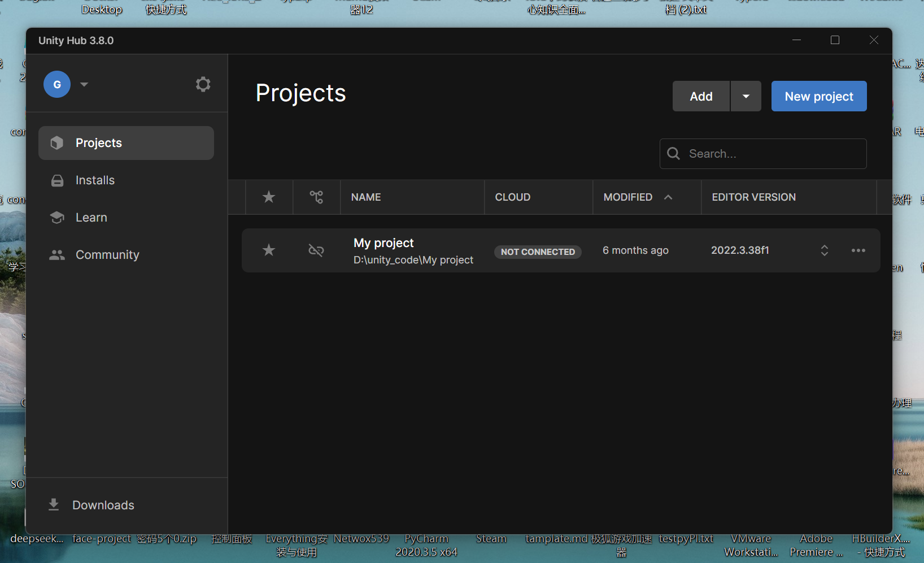
Task: Select the VMware Workstation desktop icon
Action: coord(751,545)
